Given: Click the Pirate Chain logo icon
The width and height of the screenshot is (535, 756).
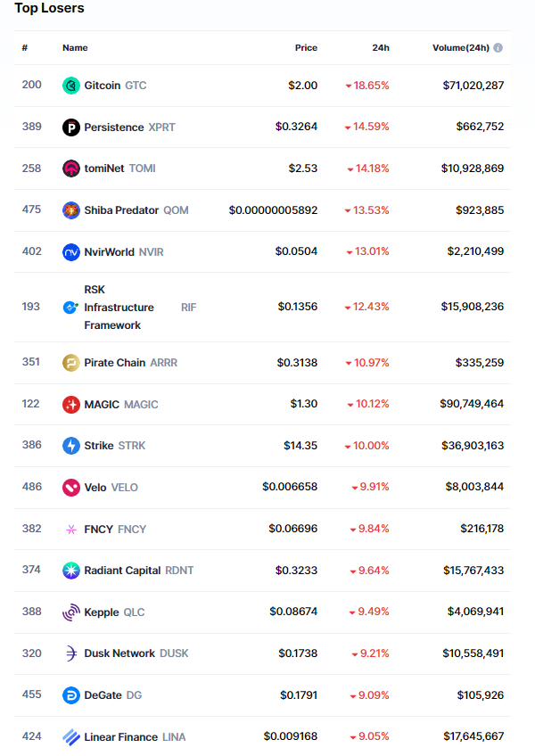Looking at the screenshot, I should (71, 363).
